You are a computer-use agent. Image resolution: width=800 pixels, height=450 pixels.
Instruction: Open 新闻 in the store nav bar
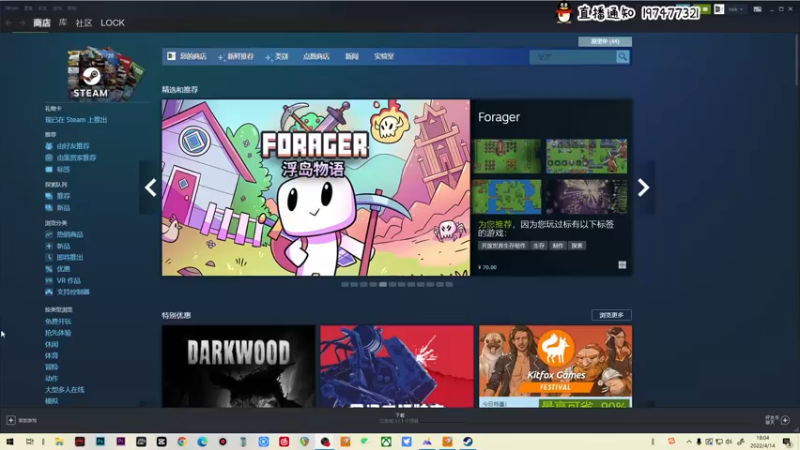tap(352, 57)
